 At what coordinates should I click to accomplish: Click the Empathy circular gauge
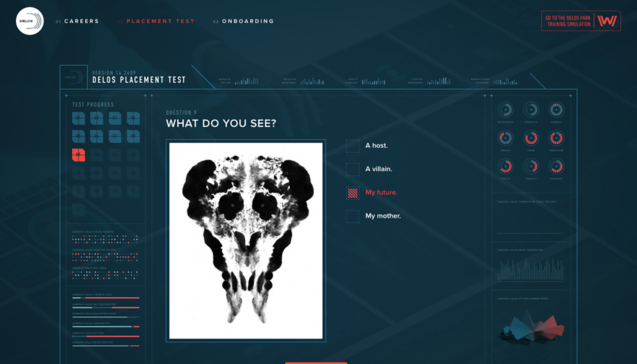(505, 138)
